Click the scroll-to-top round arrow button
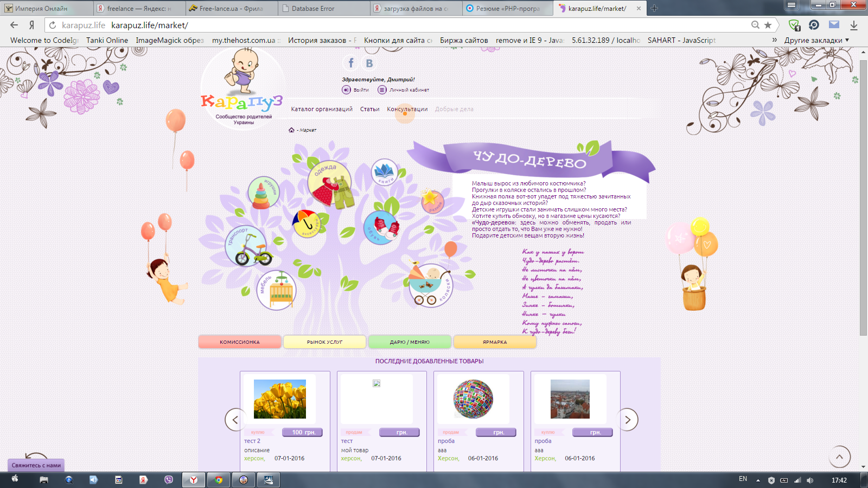The height and width of the screenshot is (488, 868). [839, 457]
